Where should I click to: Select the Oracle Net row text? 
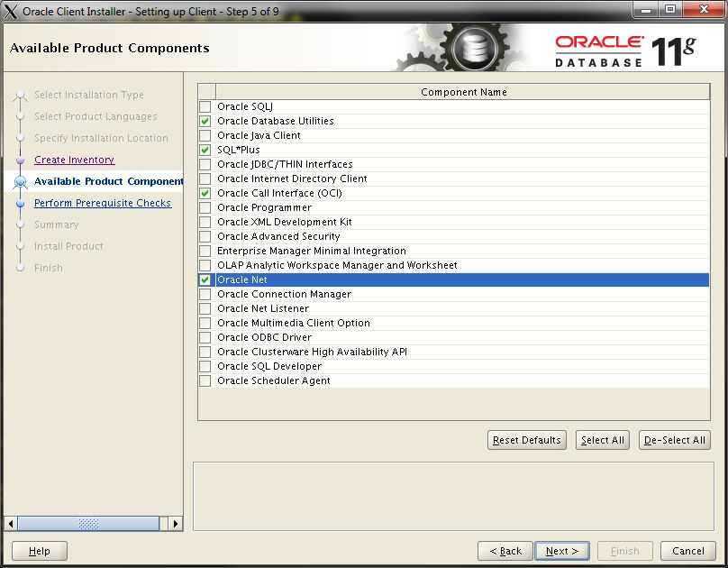coord(242,279)
